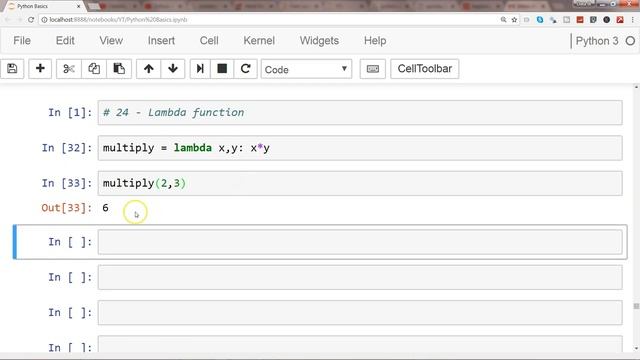The height and width of the screenshot is (360, 640).
Task: Open the File menu
Action: point(22,41)
